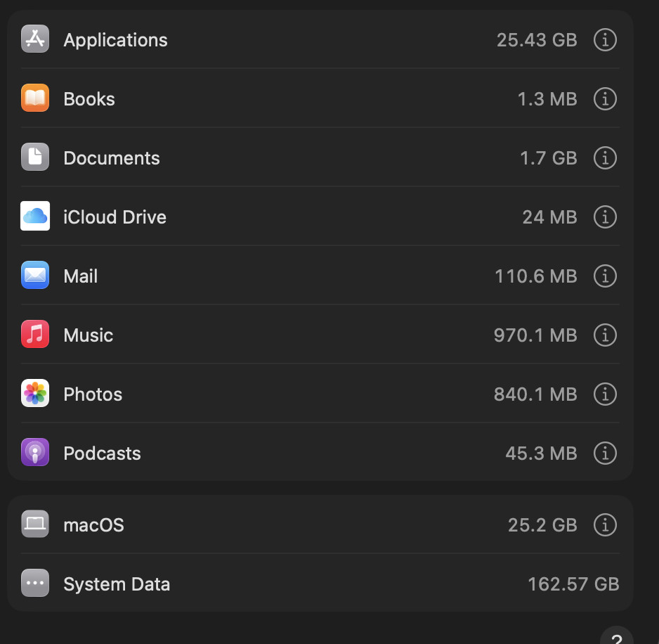
Task: Click the Applications App Store icon
Action: 35,39
